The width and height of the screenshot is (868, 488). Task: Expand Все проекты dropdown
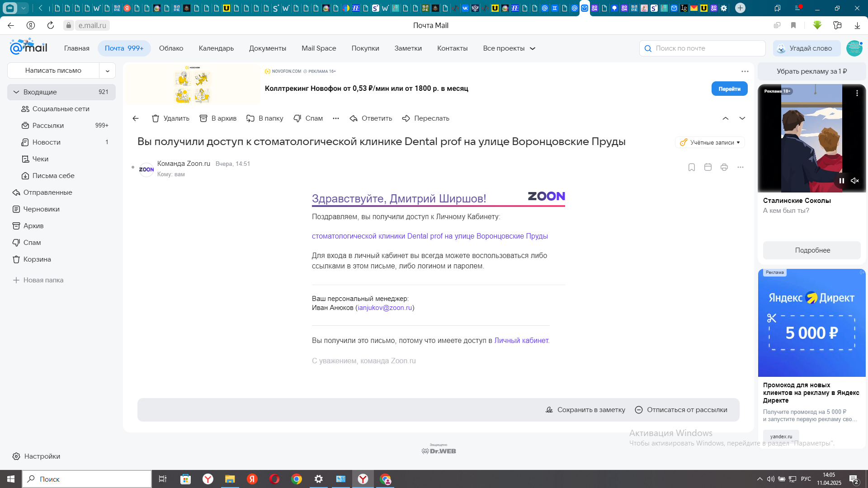509,48
